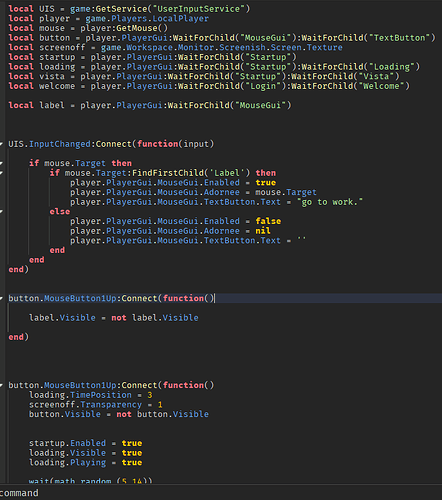Click the local label declaration line
Screen dimensions: 442x500
pos(150,105)
